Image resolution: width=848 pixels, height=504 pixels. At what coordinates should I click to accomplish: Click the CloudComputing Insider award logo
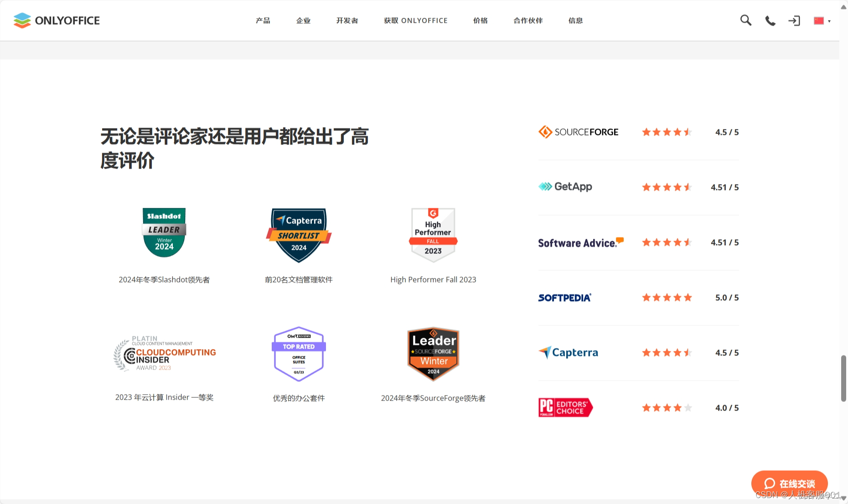pyautogui.click(x=164, y=354)
